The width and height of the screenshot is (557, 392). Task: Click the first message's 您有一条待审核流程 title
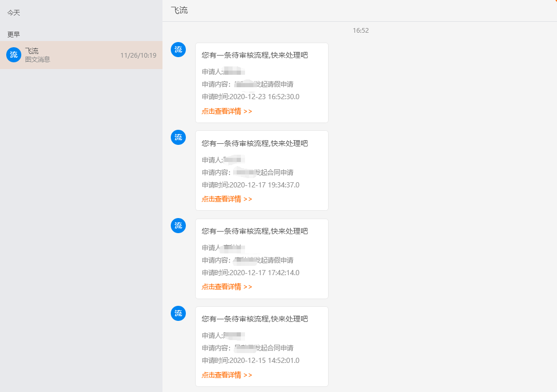tap(255, 55)
